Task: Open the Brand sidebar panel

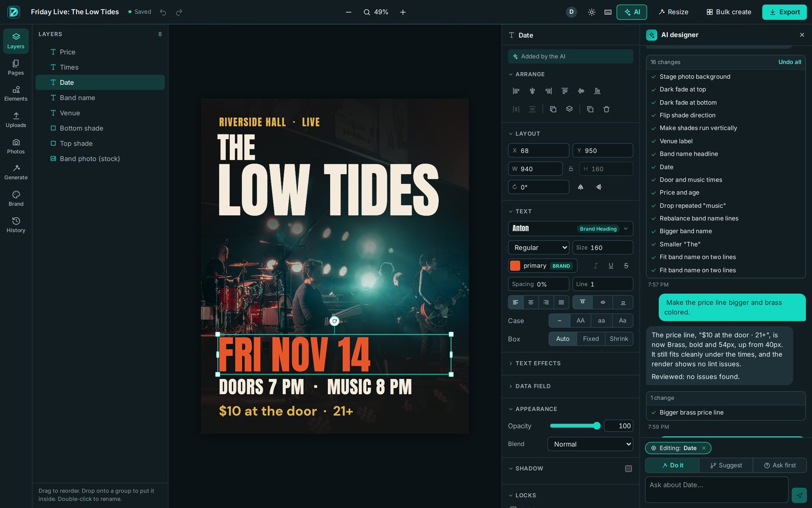Action: click(16, 199)
